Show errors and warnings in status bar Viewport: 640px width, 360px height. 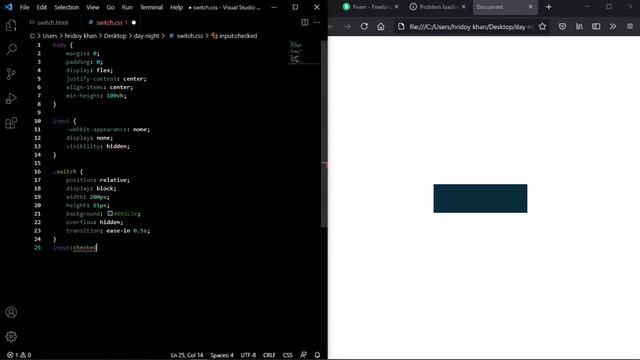[19, 355]
